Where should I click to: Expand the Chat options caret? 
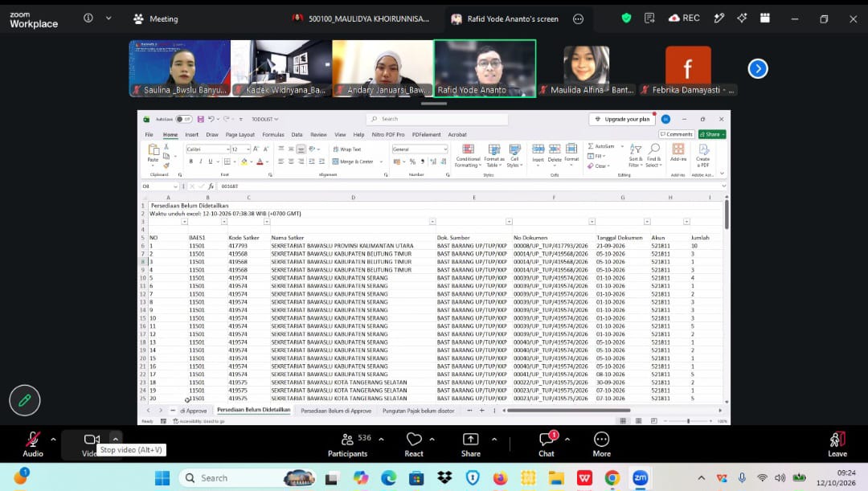(567, 439)
